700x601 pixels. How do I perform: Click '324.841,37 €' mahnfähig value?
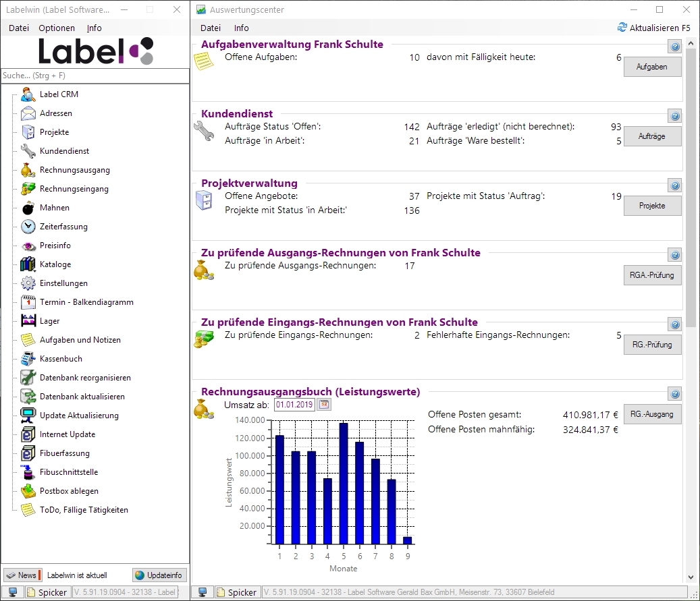[590, 430]
